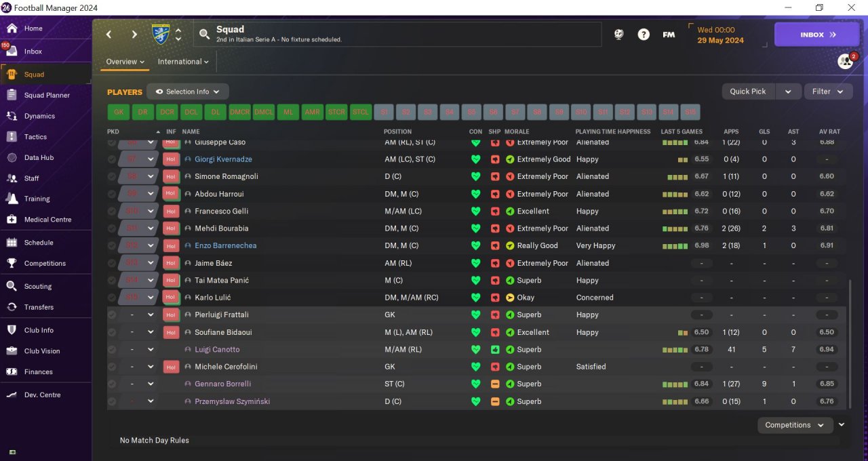Sort by Playing Time Happiness column
Image resolution: width=868 pixels, height=461 pixels.
pyautogui.click(x=612, y=132)
